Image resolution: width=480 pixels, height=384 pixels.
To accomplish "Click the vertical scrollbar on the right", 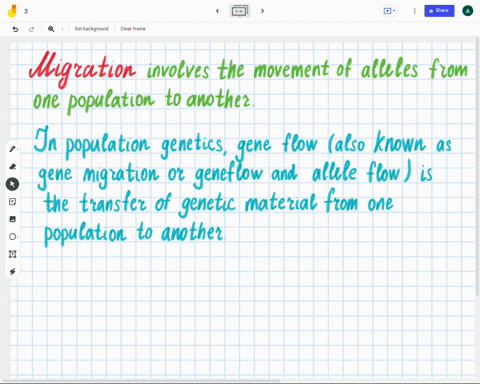I will tap(478, 167).
